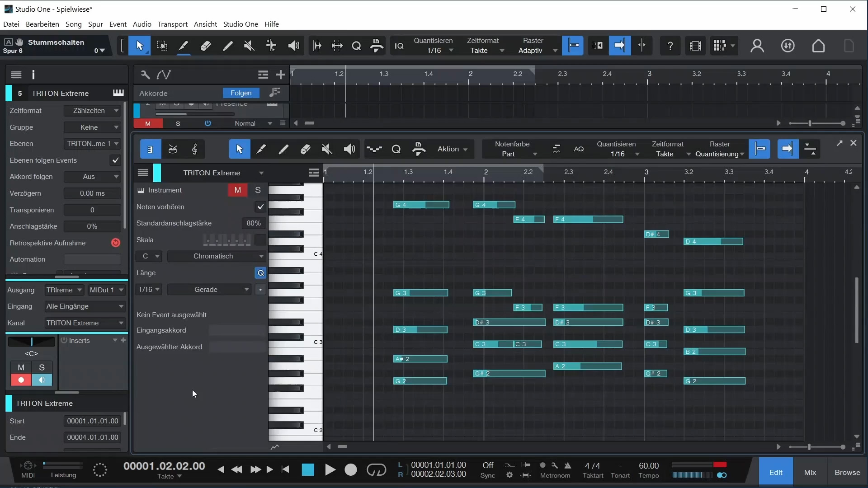
Task: Toggle loop playback in transport
Action: (x=376, y=470)
